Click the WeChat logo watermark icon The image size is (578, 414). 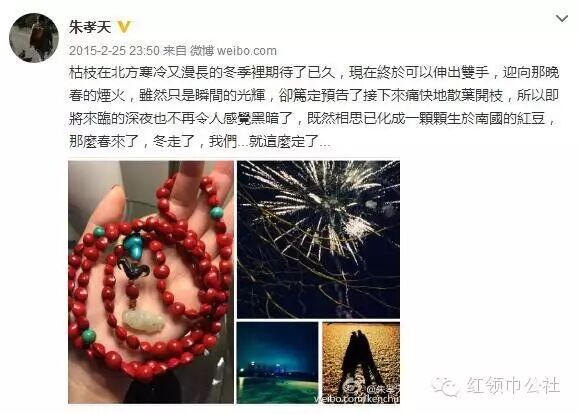(x=446, y=386)
